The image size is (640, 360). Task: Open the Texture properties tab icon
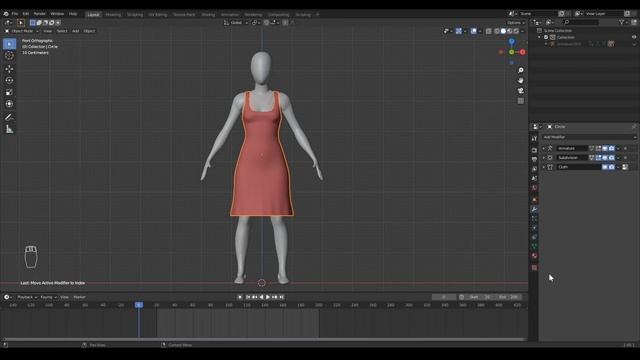534,267
